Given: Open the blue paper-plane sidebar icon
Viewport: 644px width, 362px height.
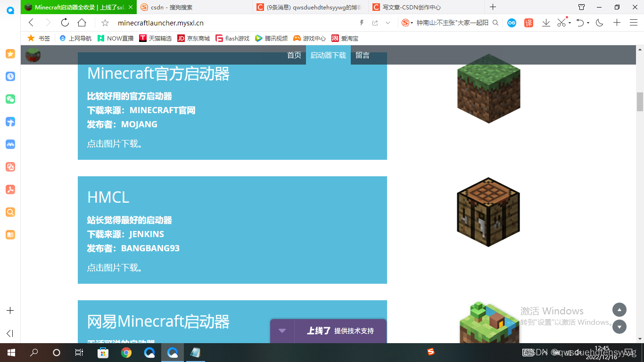Looking at the screenshot, I should pos(10,122).
